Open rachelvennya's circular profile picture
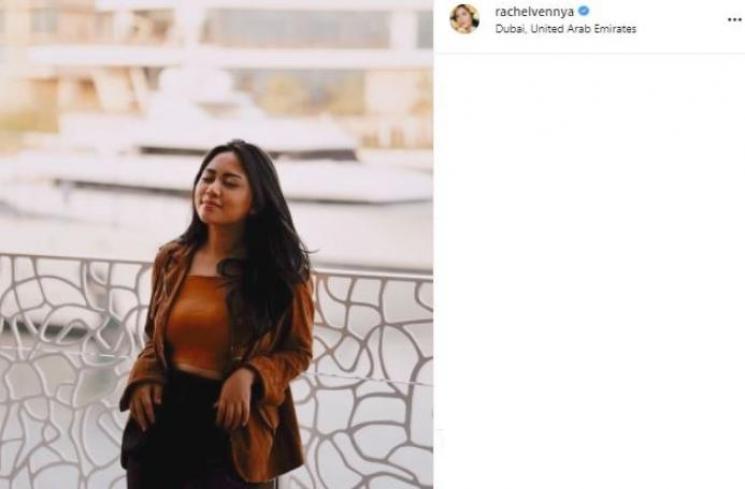The height and width of the screenshot is (489, 745). (x=464, y=19)
